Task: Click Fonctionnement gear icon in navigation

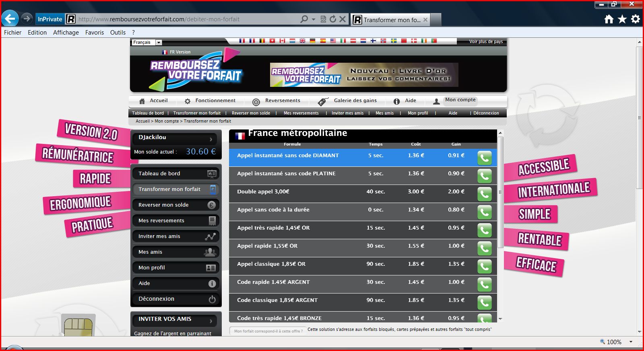Action: 188,101
